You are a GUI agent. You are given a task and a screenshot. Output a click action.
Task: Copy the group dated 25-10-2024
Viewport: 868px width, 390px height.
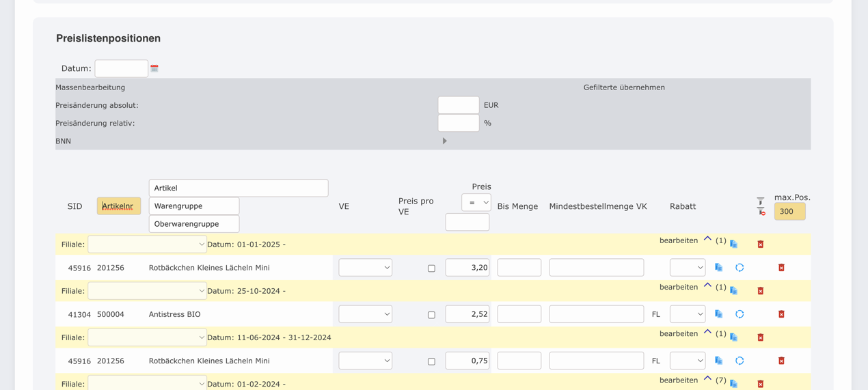click(x=733, y=291)
